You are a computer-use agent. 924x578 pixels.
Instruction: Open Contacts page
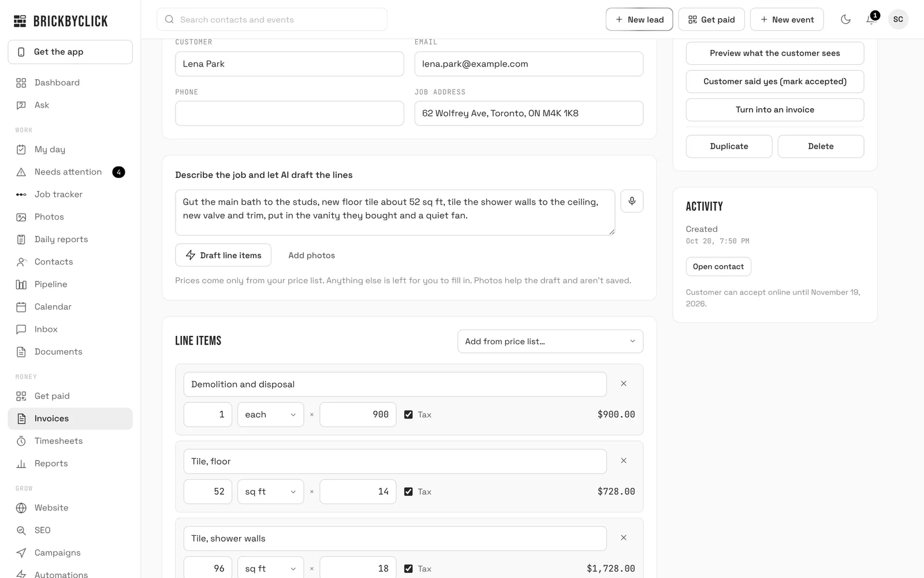(x=70, y=262)
